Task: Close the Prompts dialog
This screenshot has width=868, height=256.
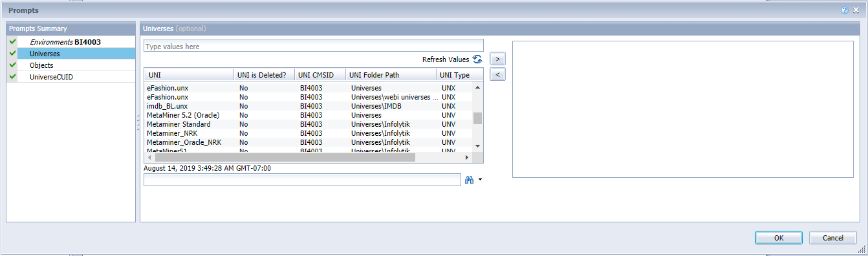Action: click(856, 10)
